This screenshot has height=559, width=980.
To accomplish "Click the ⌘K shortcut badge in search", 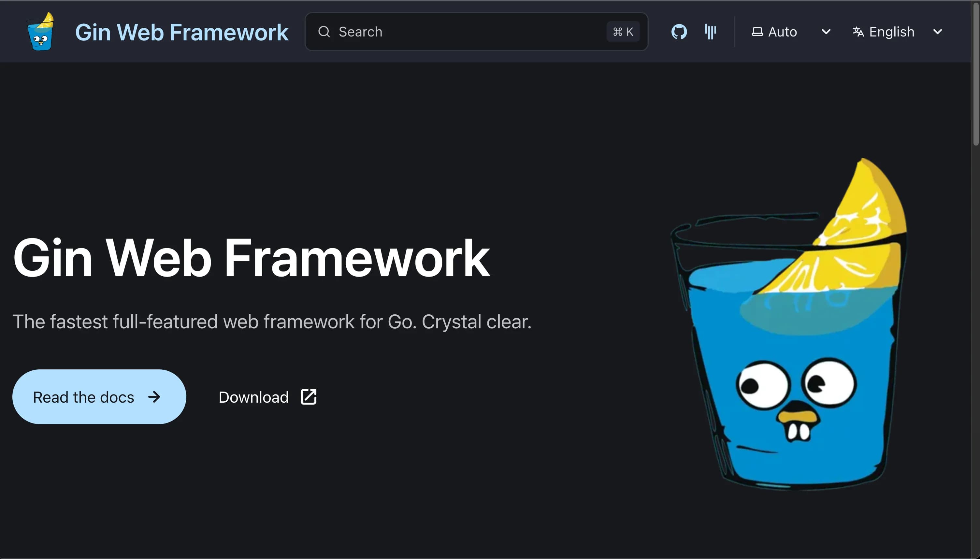I will coord(622,32).
